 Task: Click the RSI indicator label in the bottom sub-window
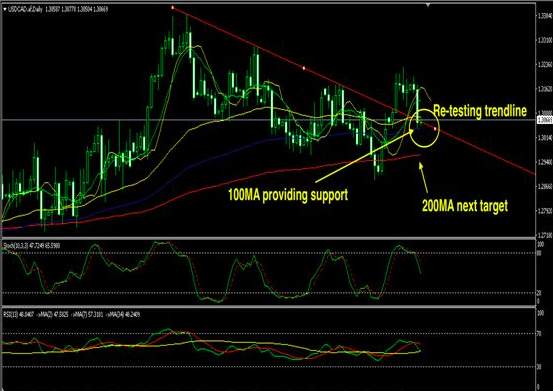(x=72, y=314)
